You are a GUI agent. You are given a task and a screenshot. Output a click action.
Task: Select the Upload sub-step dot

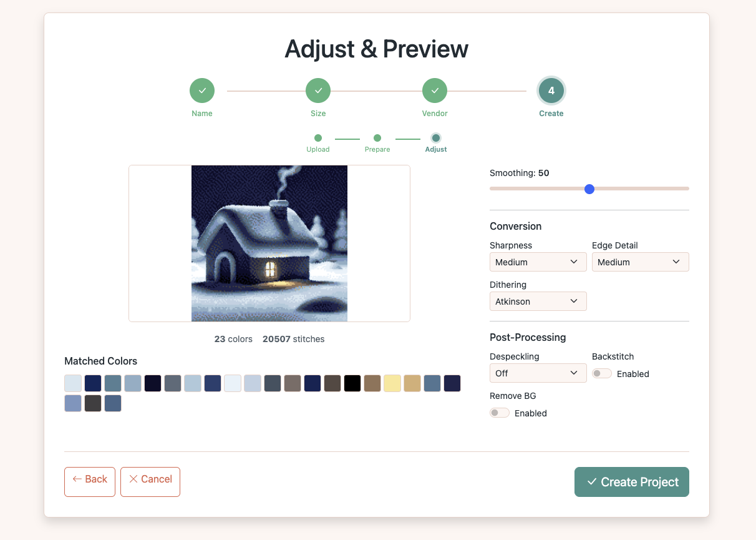[318, 138]
